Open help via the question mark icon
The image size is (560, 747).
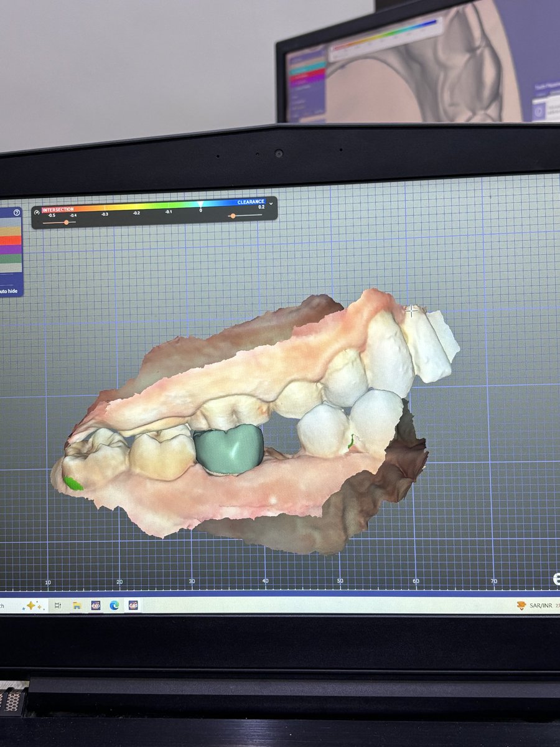pyautogui.click(x=17, y=212)
